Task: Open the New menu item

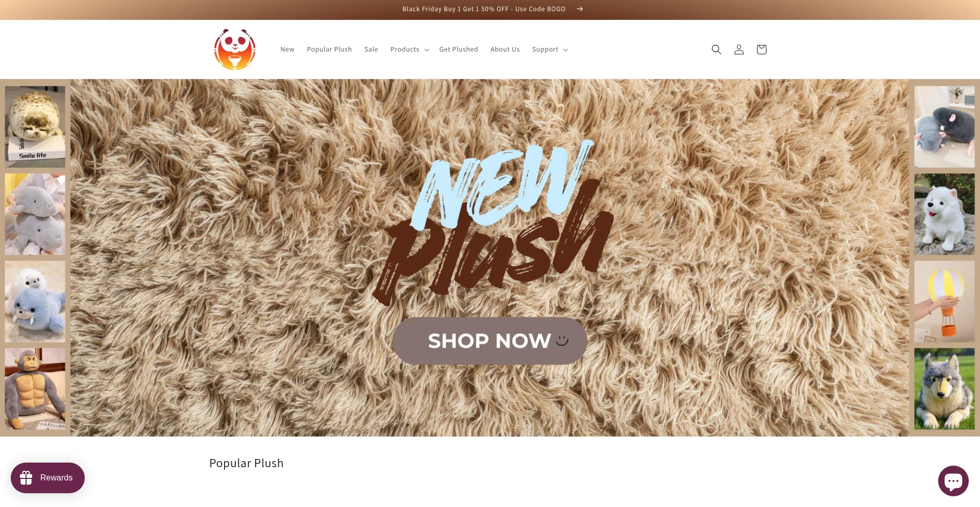Action: tap(287, 50)
